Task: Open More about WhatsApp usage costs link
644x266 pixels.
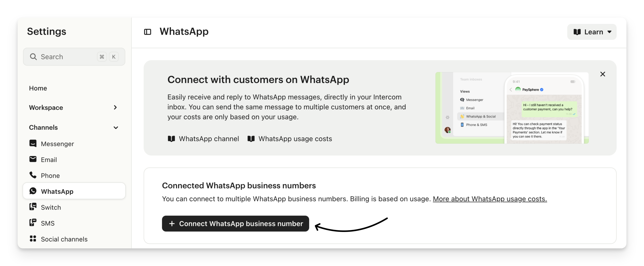Action: click(490, 199)
